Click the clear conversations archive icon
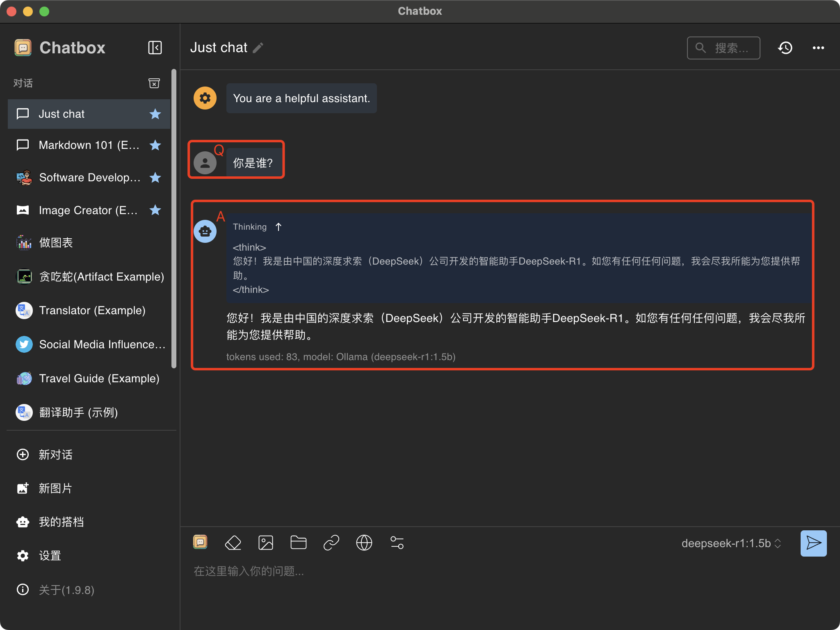 coord(154,83)
